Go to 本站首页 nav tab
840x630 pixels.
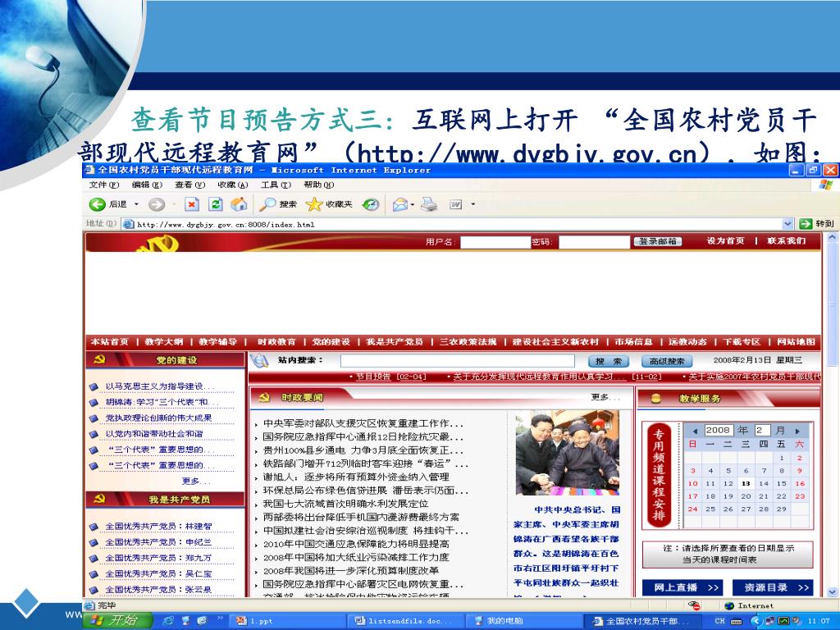tap(110, 342)
